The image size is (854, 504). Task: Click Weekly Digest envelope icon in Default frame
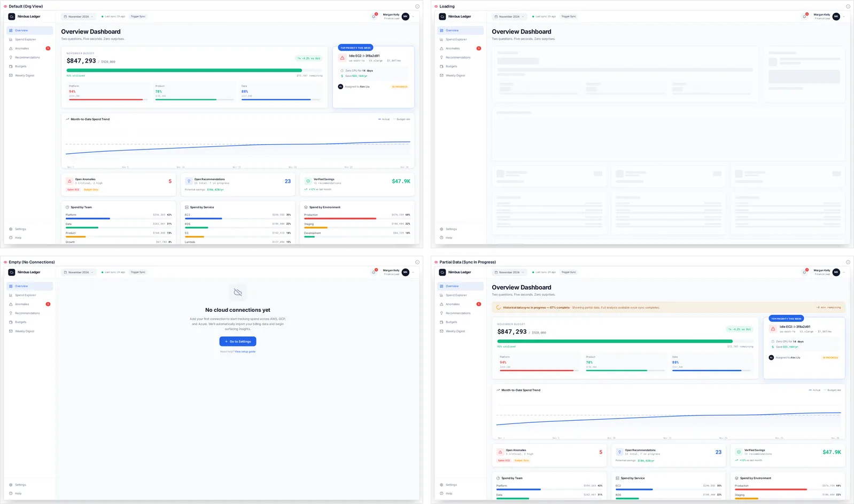pos(11,75)
